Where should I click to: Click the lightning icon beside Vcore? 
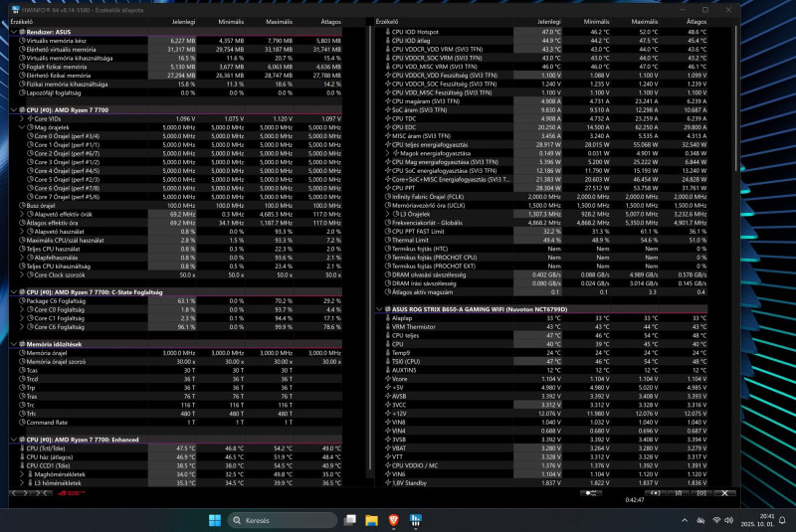tap(388, 379)
